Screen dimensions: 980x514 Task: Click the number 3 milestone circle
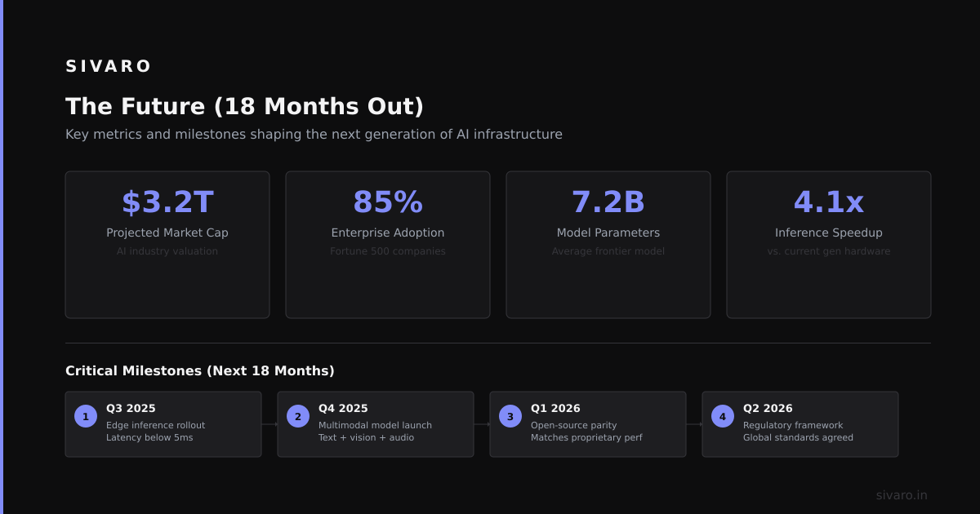click(510, 416)
